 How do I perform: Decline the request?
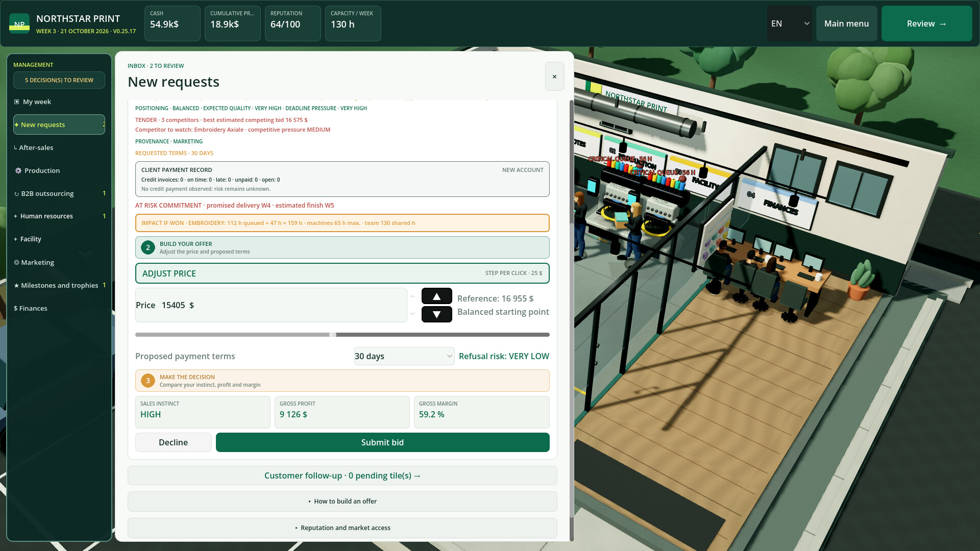point(173,442)
